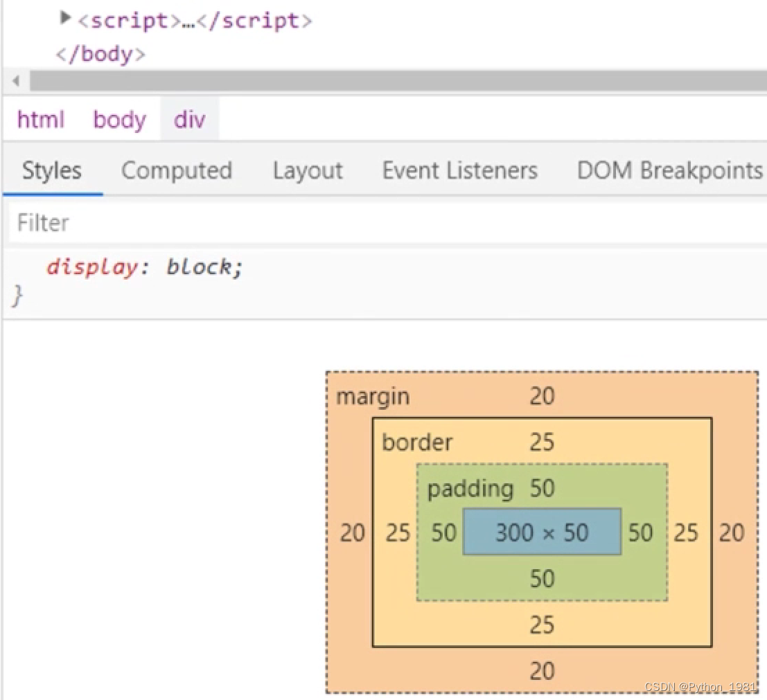Image resolution: width=767 pixels, height=700 pixels.
Task: Click the border left value 25
Action: (398, 532)
